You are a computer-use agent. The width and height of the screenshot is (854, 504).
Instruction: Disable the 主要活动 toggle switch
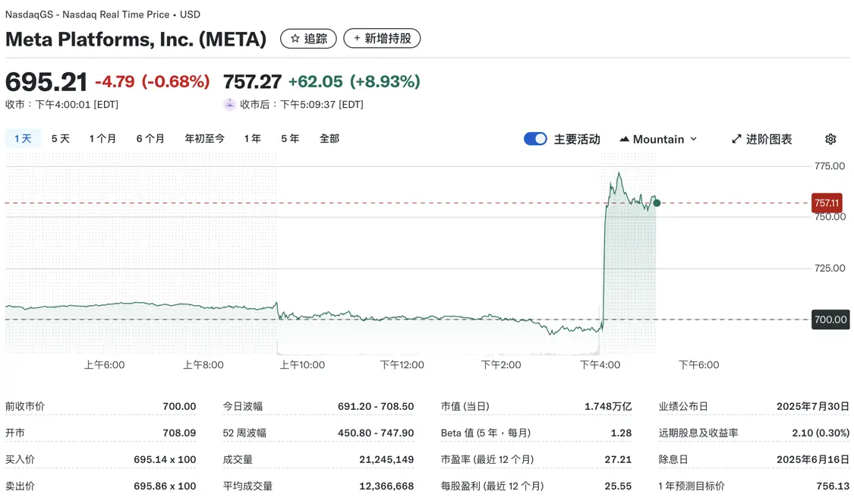535,138
